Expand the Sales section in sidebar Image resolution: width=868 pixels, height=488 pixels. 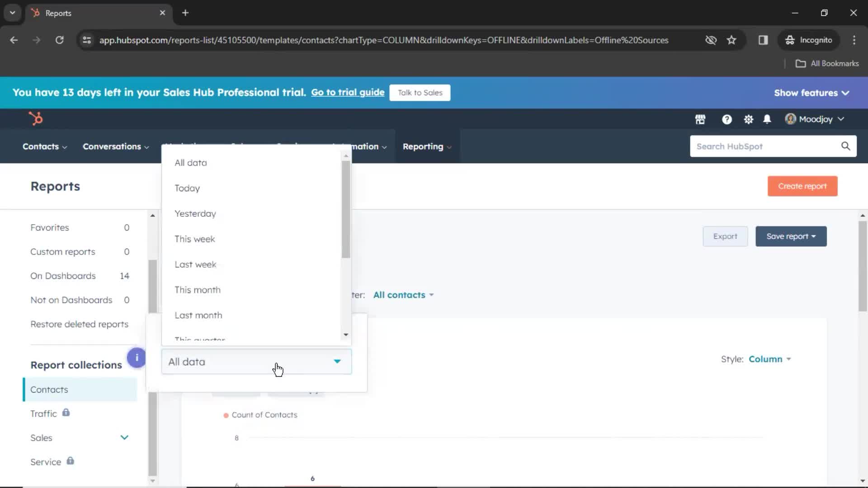pos(125,437)
